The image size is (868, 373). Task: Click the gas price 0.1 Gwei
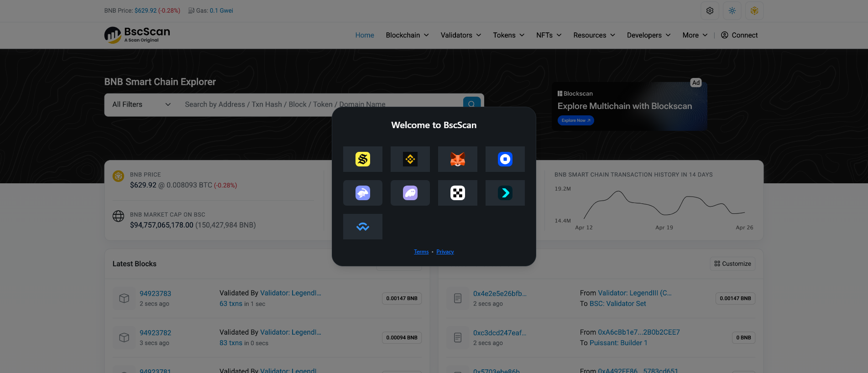pyautogui.click(x=221, y=10)
